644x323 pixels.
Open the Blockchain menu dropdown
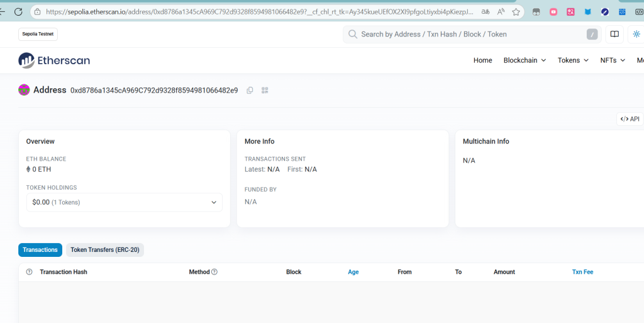[x=525, y=60]
